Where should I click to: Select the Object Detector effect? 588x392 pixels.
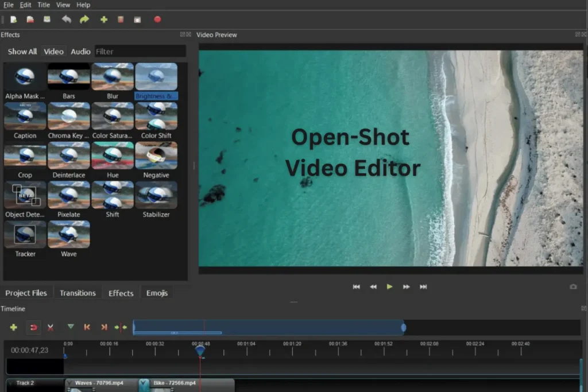(25, 199)
